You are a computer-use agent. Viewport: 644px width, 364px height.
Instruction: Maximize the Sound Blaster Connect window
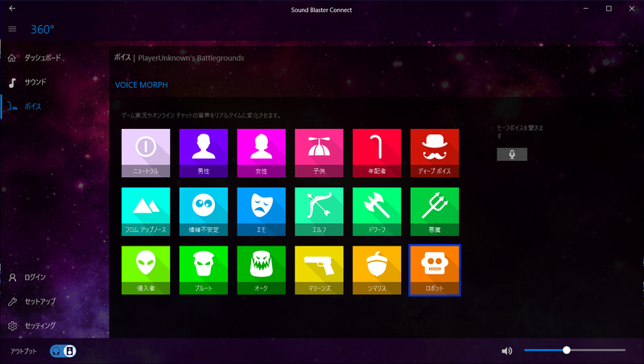pyautogui.click(x=609, y=8)
